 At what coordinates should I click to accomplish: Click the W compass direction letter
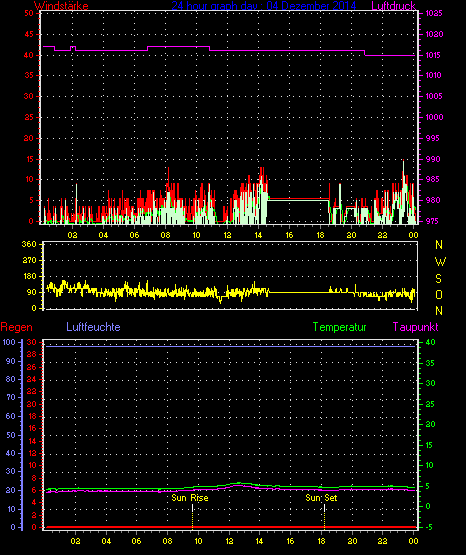click(440, 262)
